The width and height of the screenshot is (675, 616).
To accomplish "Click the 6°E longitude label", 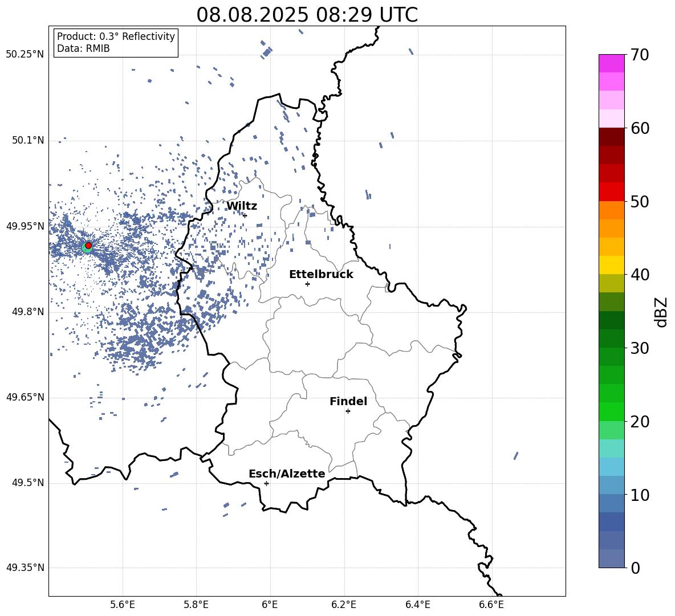I will click(x=270, y=605).
